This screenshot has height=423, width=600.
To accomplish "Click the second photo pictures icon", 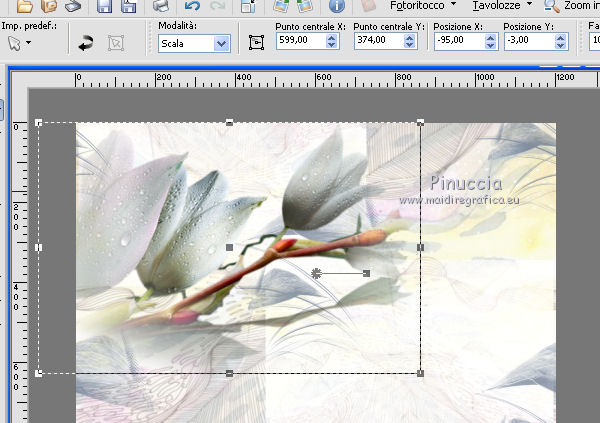I will coord(304,5).
